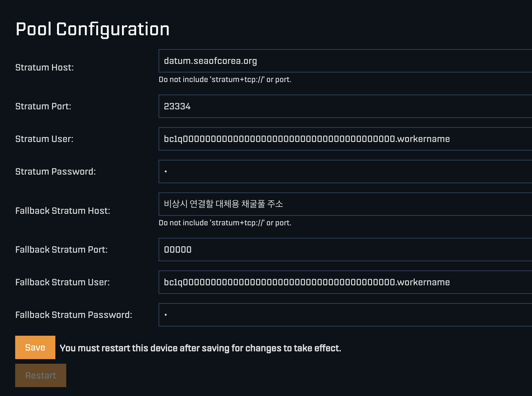Click the Restart button
532x396 pixels.
tap(41, 376)
